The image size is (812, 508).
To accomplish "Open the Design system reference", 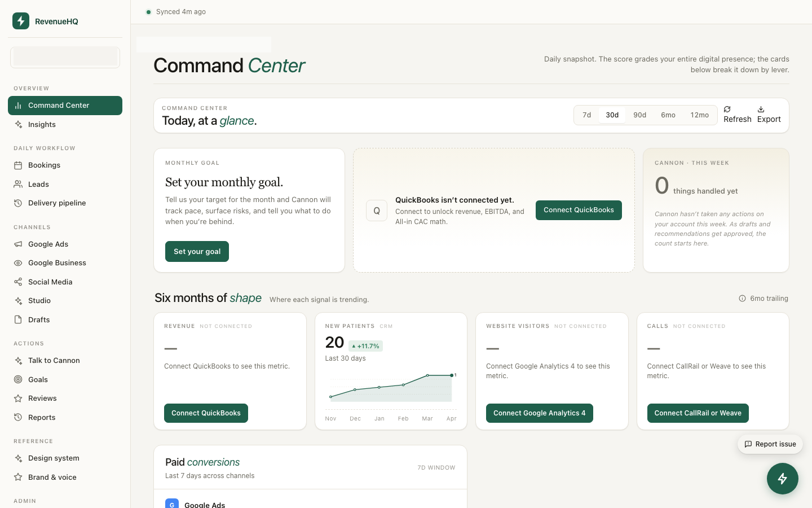I will pyautogui.click(x=65, y=458).
